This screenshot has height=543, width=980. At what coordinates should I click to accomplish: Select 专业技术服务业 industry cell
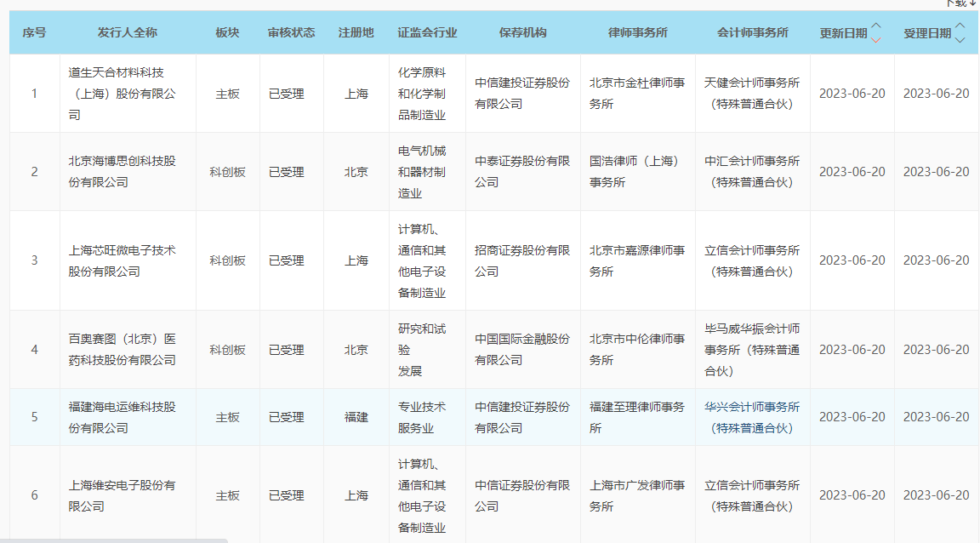pyautogui.click(x=422, y=417)
